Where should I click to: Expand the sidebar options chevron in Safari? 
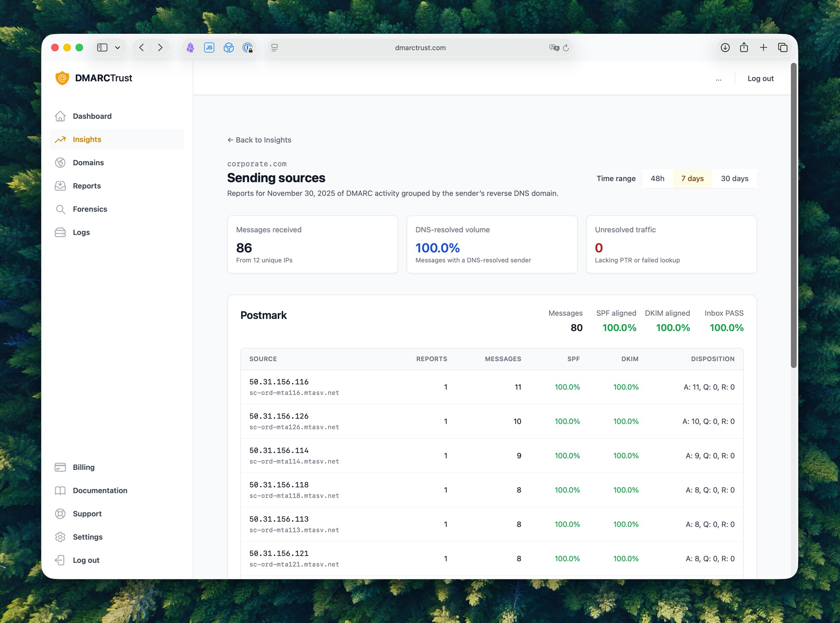pos(118,47)
